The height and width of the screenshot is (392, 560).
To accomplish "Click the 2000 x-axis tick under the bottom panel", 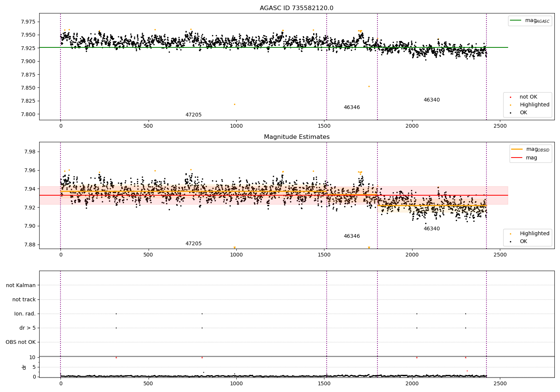I will pyautogui.click(x=412, y=383).
